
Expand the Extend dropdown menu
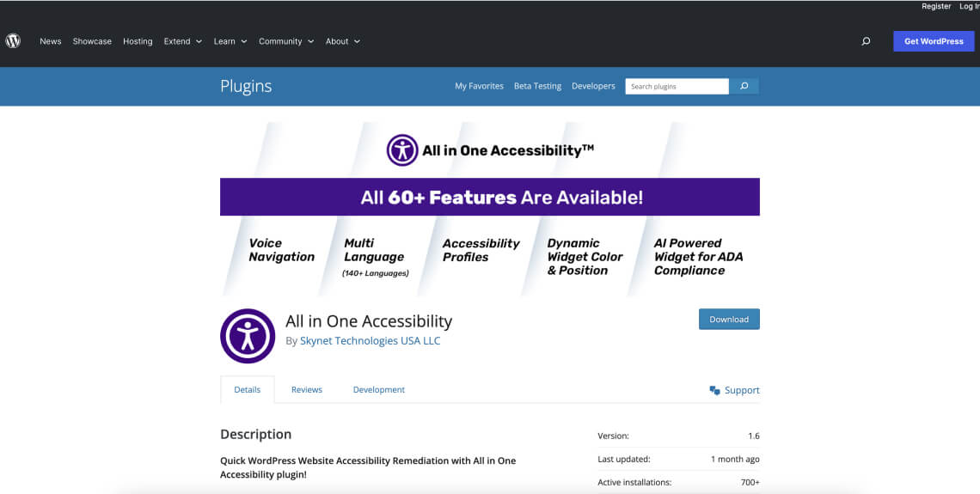click(182, 41)
